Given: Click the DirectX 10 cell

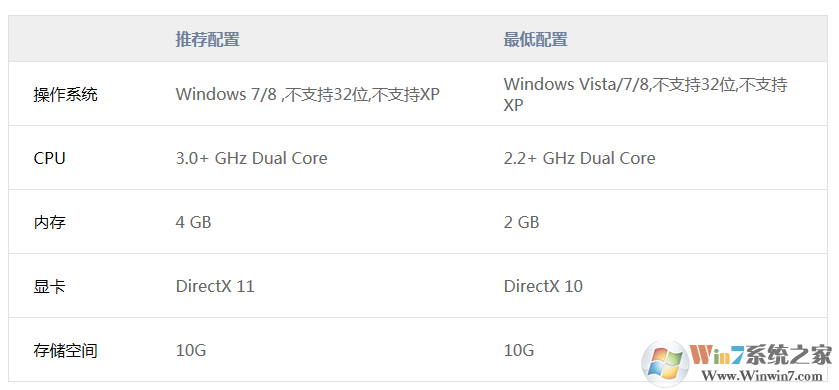Looking at the screenshot, I should point(543,286).
